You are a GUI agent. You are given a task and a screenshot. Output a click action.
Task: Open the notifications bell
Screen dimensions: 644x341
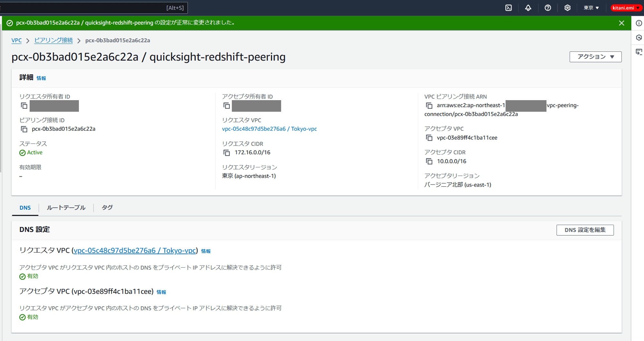pyautogui.click(x=528, y=8)
